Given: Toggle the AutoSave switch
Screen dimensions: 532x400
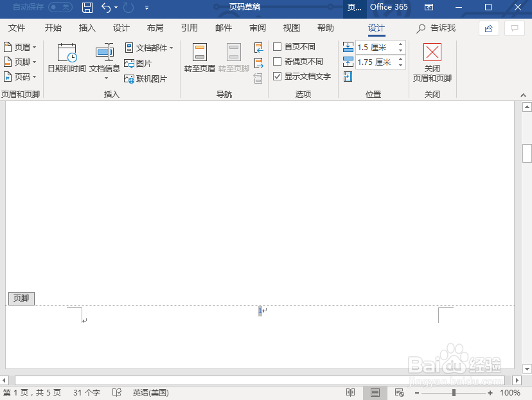Looking at the screenshot, I should [x=60, y=7].
